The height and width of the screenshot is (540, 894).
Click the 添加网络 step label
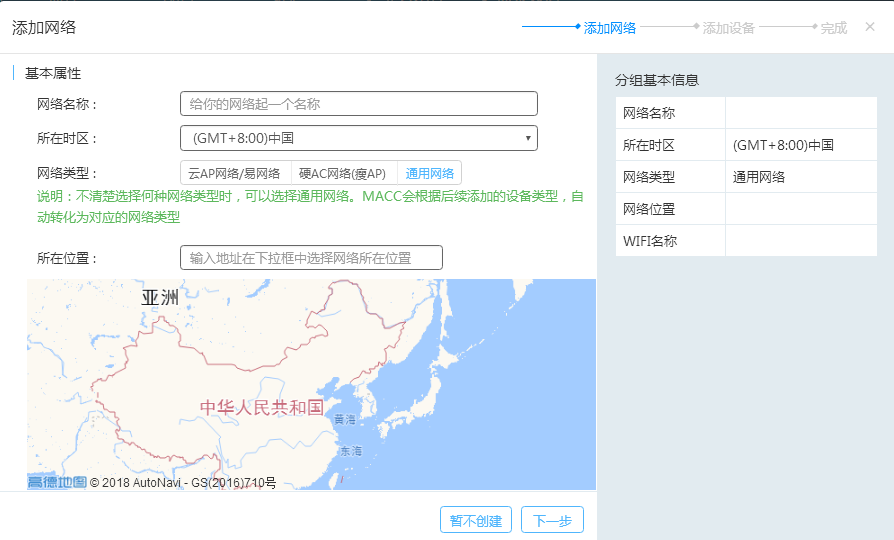(610, 28)
